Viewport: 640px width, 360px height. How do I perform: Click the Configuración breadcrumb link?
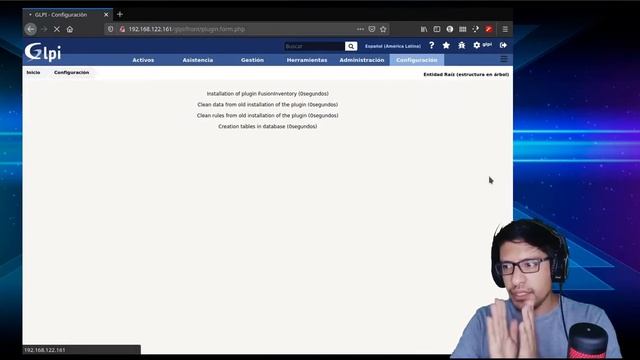click(x=71, y=72)
